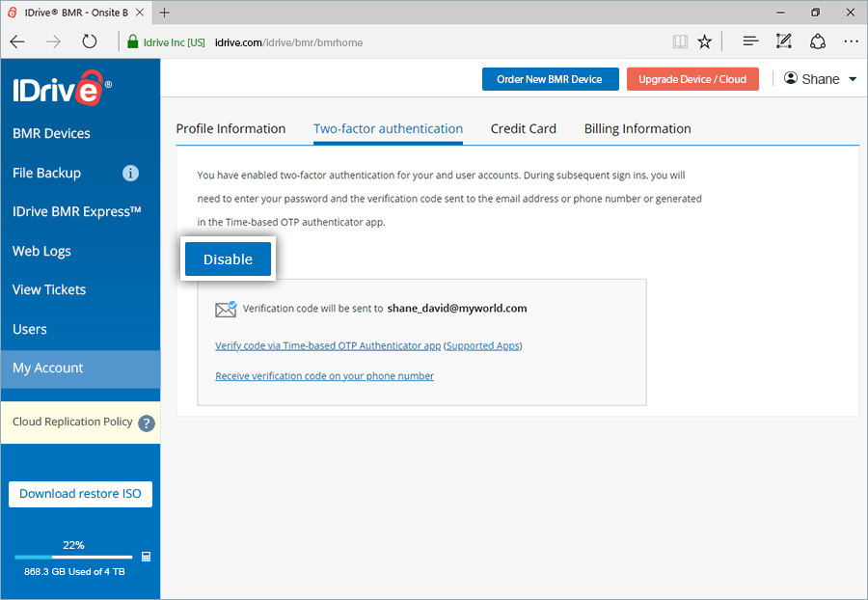The image size is (868, 600).
Task: Click the Make a Web Note icon
Action: point(784,41)
